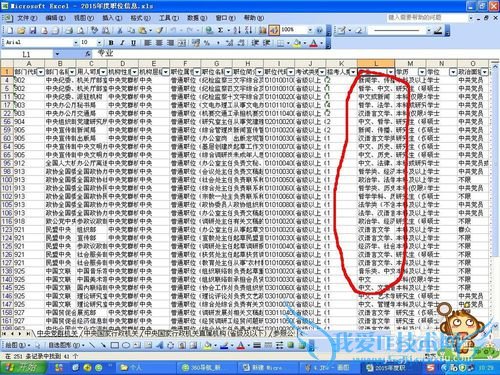Select the Oval drawing tool
This screenshot has height=375, width=500.
pyautogui.click(x=126, y=345)
